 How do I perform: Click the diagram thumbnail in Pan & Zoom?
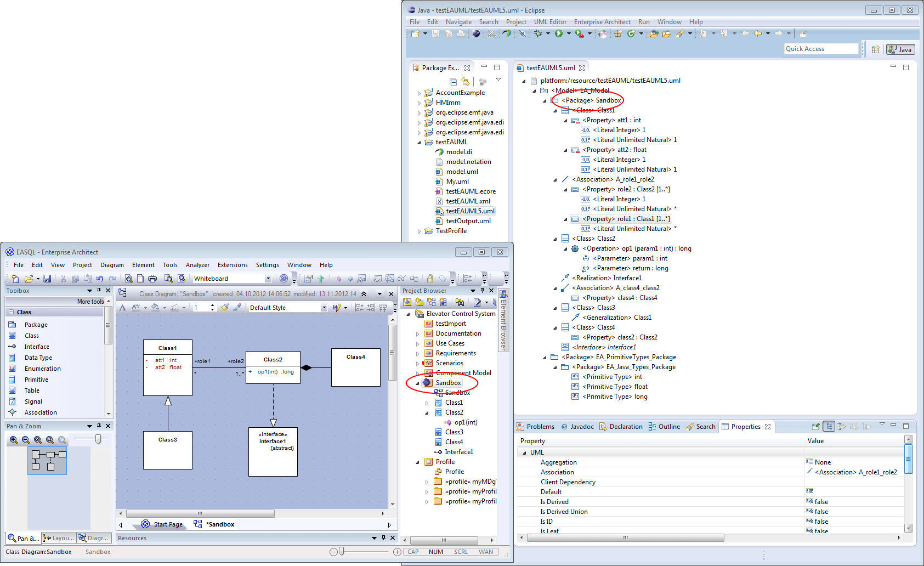tap(47, 461)
